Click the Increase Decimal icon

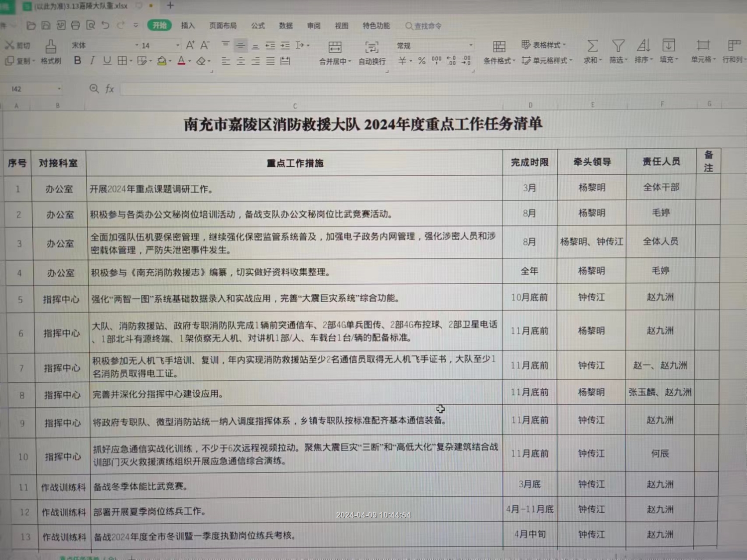click(x=451, y=61)
